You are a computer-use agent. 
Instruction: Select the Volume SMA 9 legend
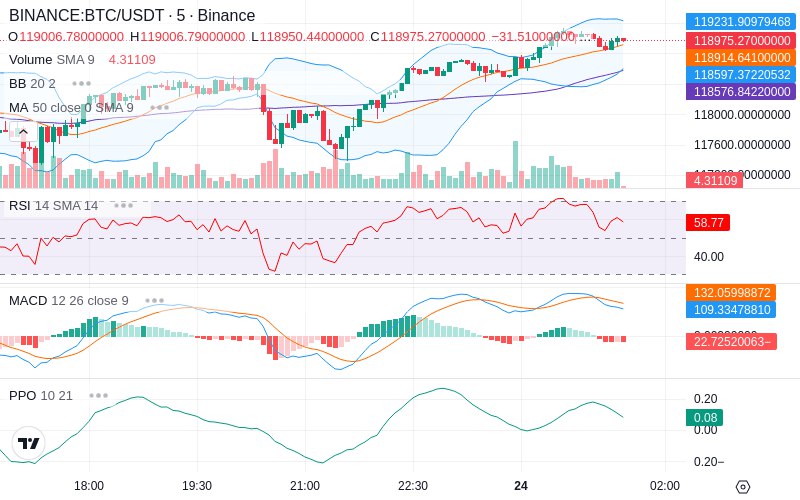[52, 60]
